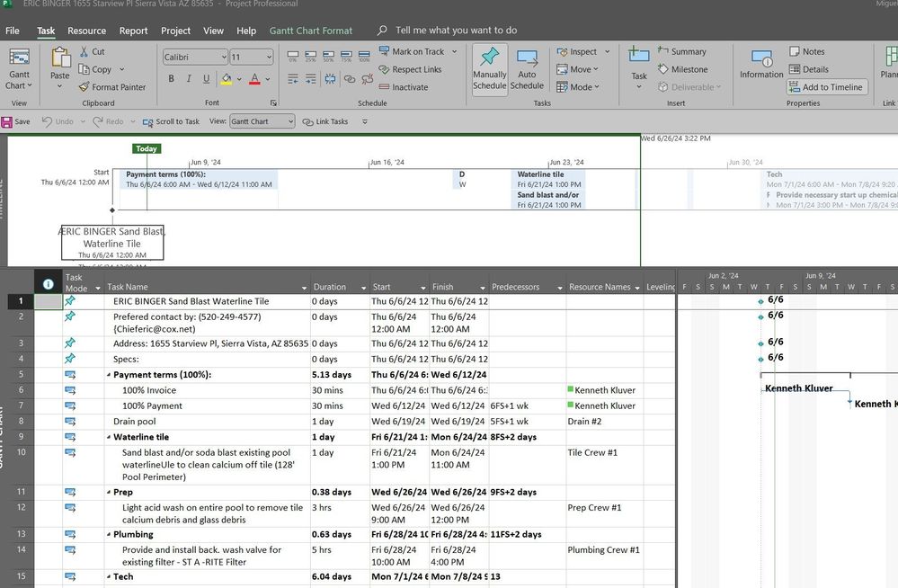Image resolution: width=898 pixels, height=588 pixels.
Task: Click Scroll to Task in toolbar
Action: click(171, 121)
